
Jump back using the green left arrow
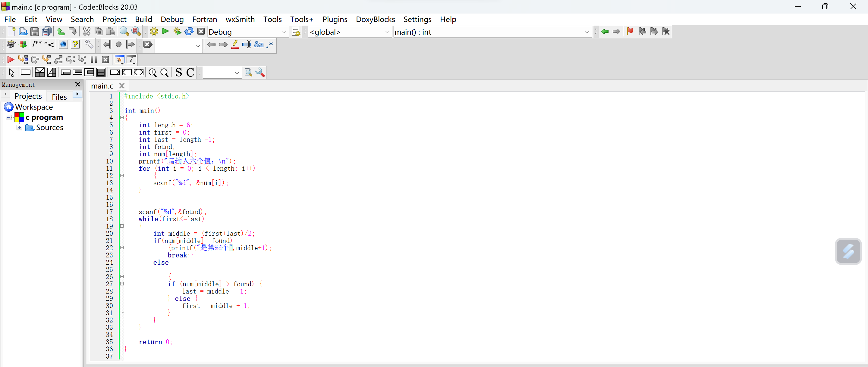click(x=605, y=31)
